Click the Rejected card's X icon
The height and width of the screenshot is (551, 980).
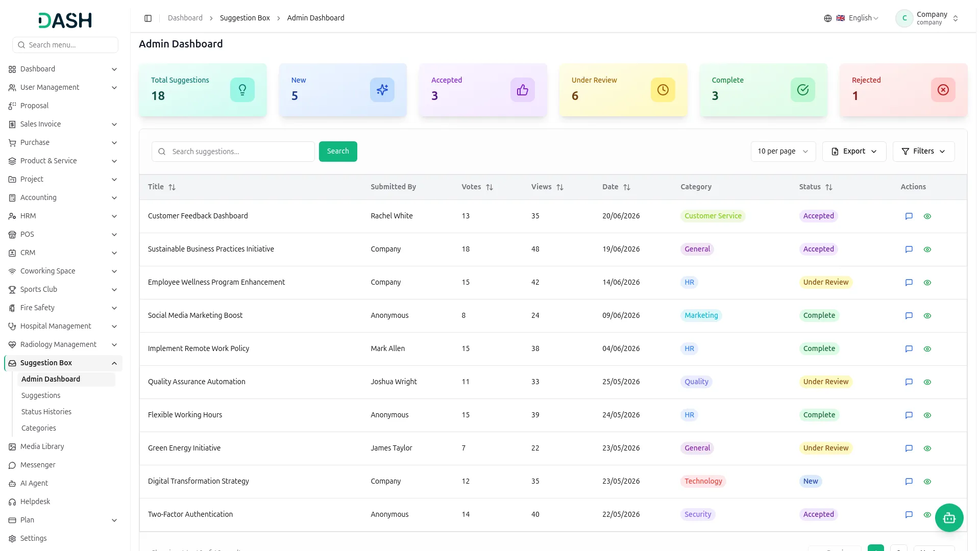pos(943,90)
